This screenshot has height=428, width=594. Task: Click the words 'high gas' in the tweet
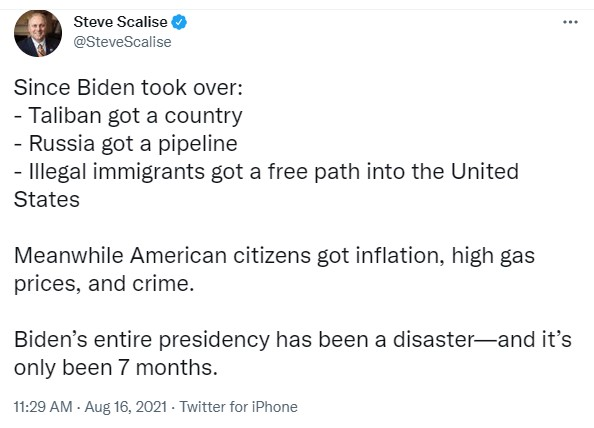click(x=493, y=256)
